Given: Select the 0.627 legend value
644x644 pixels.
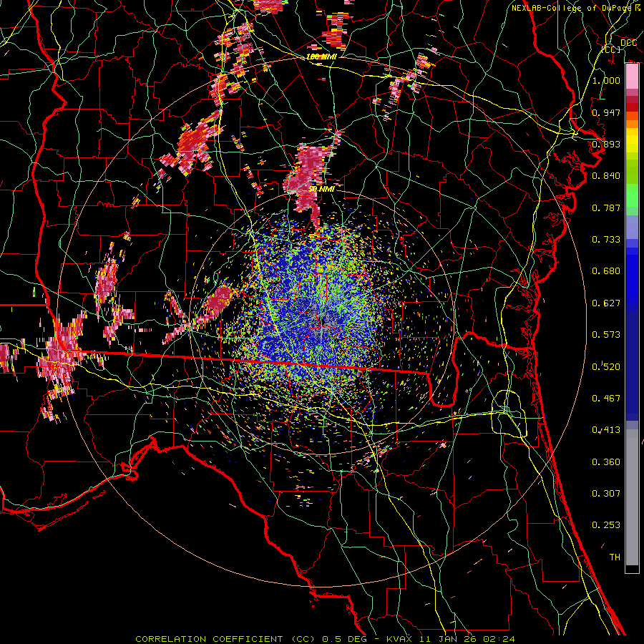Looking at the screenshot, I should tap(606, 303).
